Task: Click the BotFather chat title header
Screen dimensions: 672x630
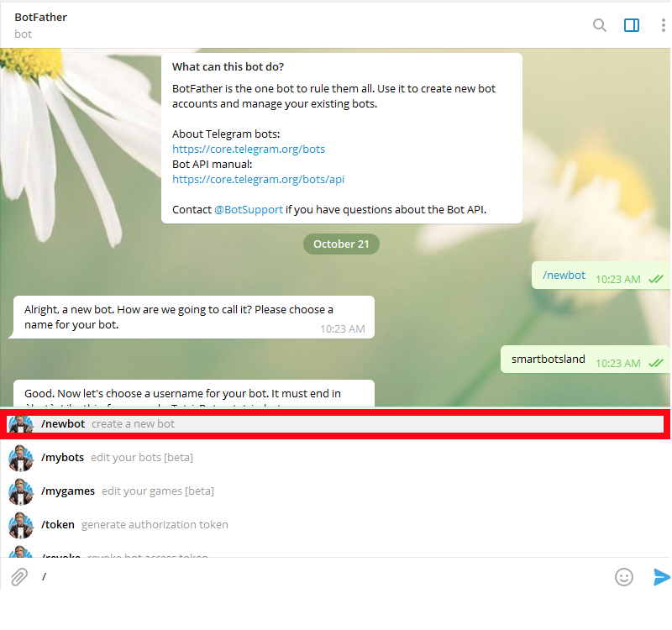Action: pyautogui.click(x=40, y=17)
